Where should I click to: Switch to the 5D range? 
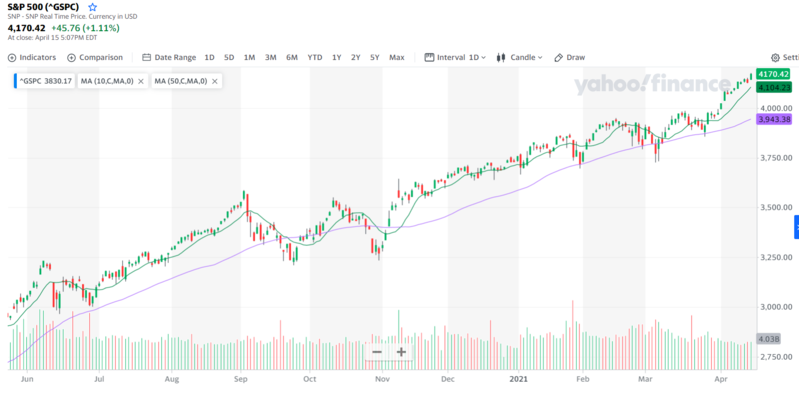229,58
